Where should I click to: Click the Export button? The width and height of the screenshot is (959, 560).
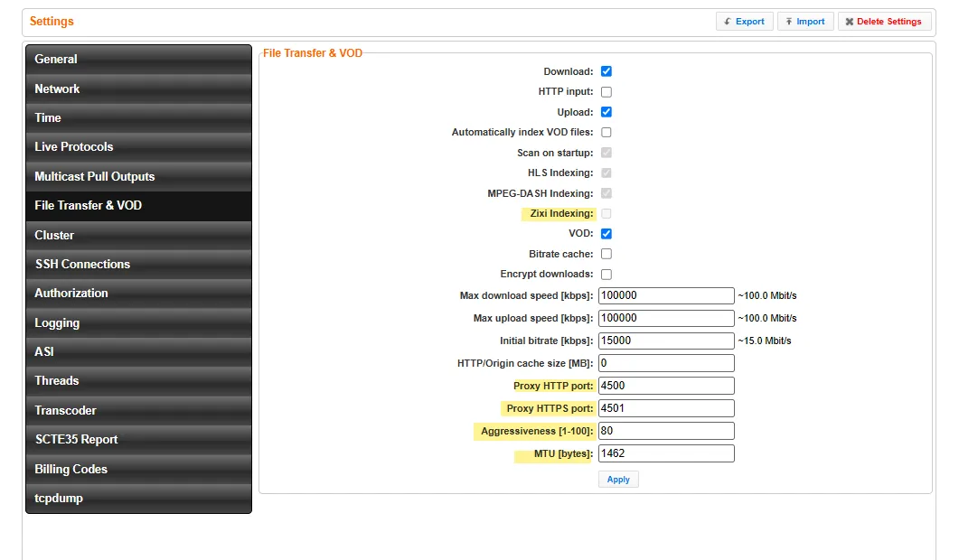click(x=744, y=22)
